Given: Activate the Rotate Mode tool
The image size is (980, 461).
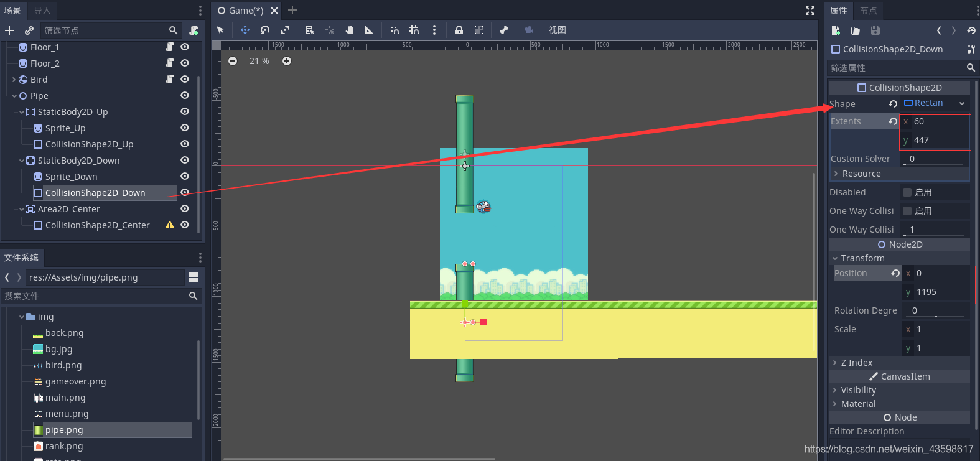Looking at the screenshot, I should (x=265, y=30).
